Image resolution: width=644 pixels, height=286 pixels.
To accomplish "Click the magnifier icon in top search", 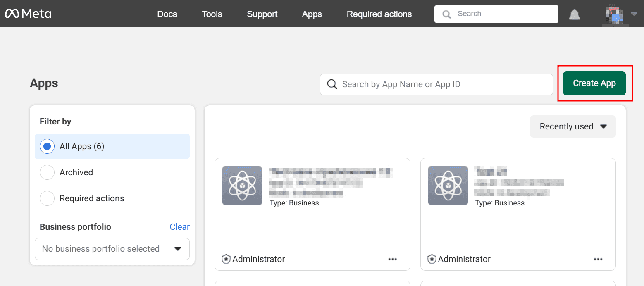I will coord(446,14).
